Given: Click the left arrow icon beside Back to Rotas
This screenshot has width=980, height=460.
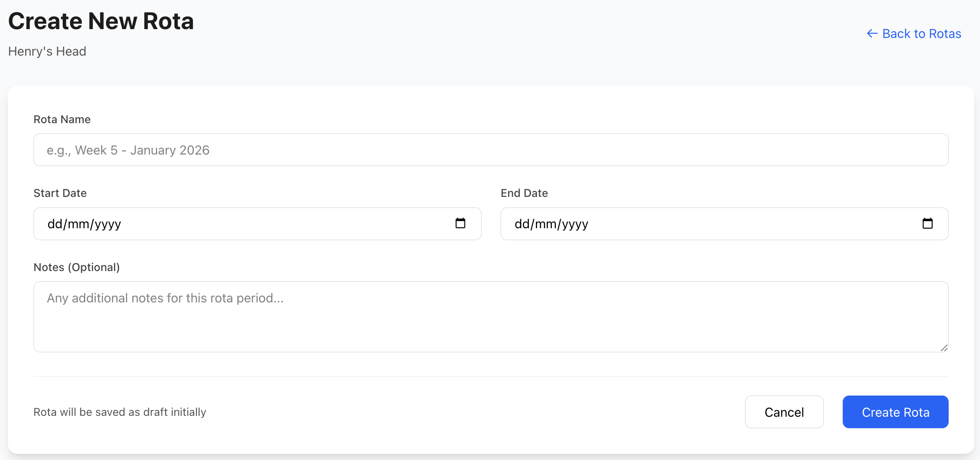Looking at the screenshot, I should [872, 34].
